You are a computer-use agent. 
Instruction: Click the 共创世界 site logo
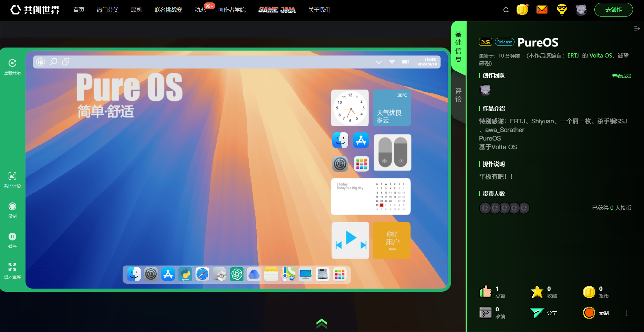[35, 10]
